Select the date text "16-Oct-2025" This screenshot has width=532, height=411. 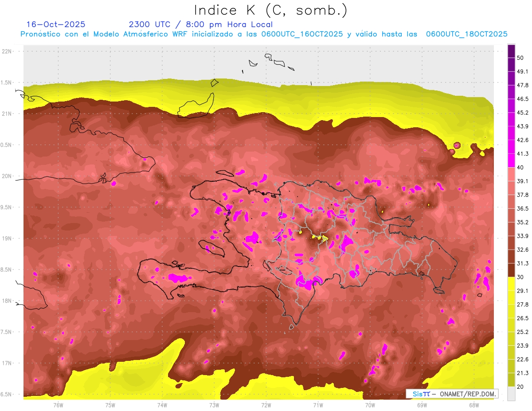[56, 24]
